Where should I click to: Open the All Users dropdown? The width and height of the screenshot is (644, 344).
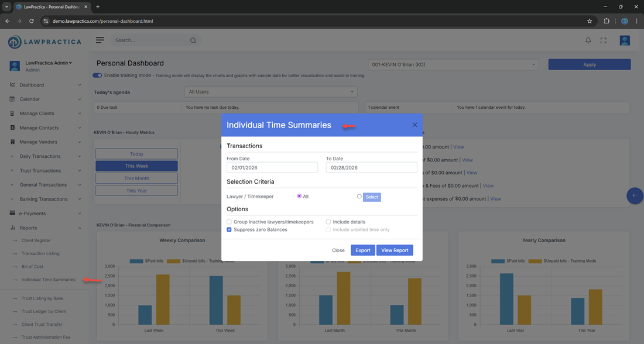coord(270,92)
